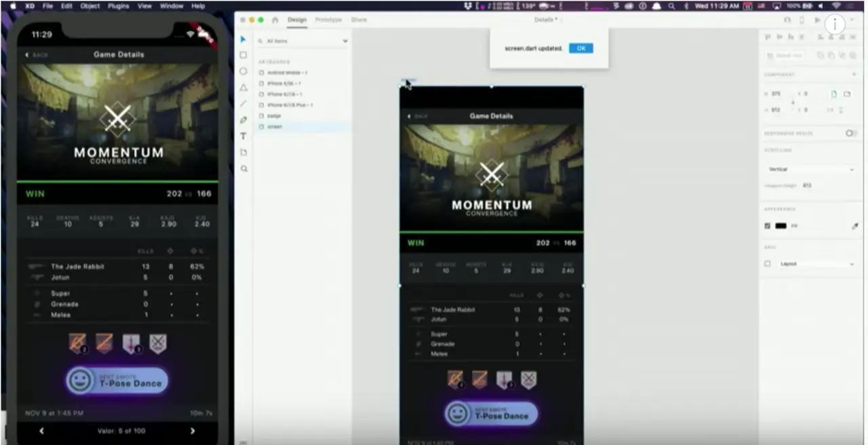Screen dimensions: 868x445
Task: Select the Select (arrow) tool in XD toolbar
Action: (x=243, y=39)
